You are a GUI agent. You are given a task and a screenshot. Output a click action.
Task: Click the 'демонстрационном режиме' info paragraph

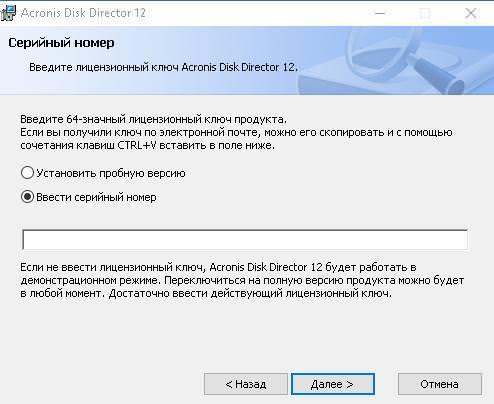click(242, 280)
